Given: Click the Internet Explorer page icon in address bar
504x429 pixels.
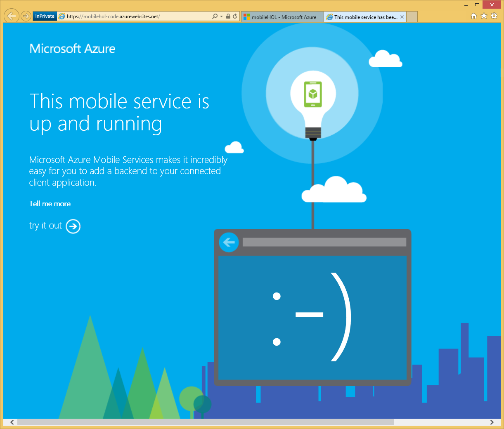Looking at the screenshot, I should tap(62, 16).
